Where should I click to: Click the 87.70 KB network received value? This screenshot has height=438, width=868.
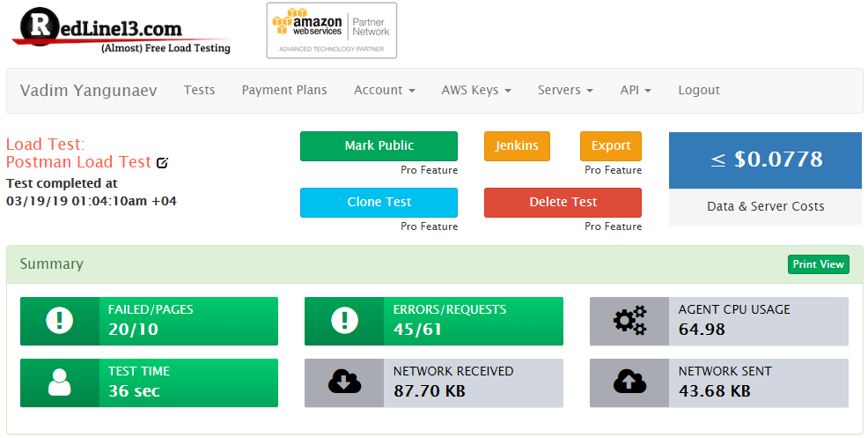point(430,391)
